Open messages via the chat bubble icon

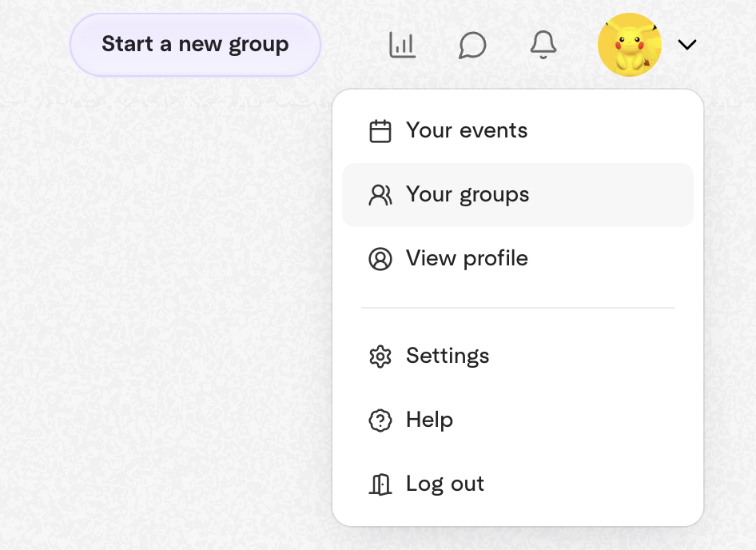click(472, 46)
